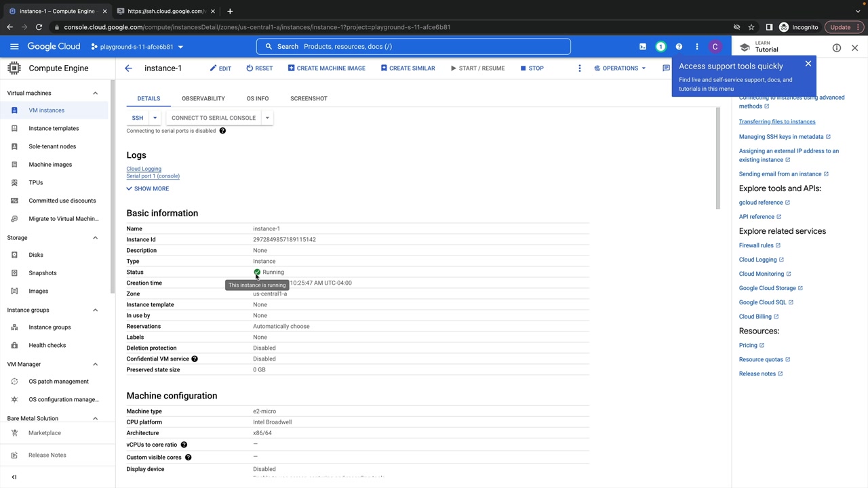Viewport: 868px width, 488px height.
Task: Open the Google Cloud navigation hamburger menu
Action: click(14, 47)
